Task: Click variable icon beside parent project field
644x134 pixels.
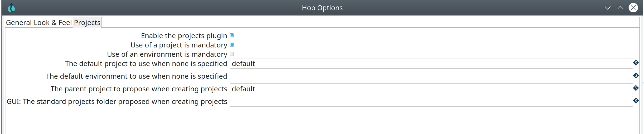Action: [636, 88]
